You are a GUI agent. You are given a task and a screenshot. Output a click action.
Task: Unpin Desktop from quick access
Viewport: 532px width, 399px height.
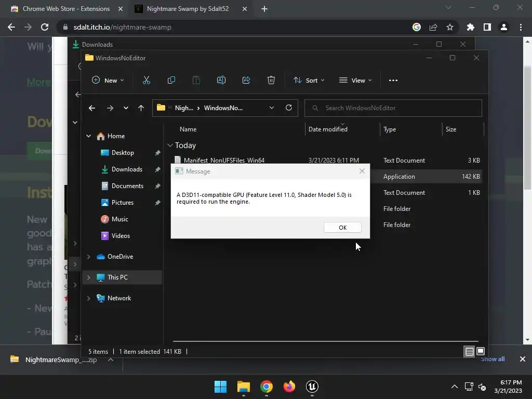click(x=157, y=153)
